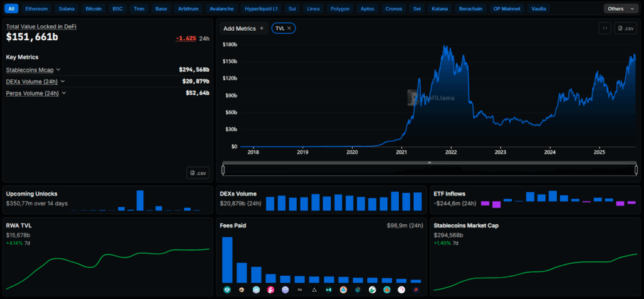Filter the dashboard by Ethereum chain
The height and width of the screenshot is (299, 644).
[36, 9]
